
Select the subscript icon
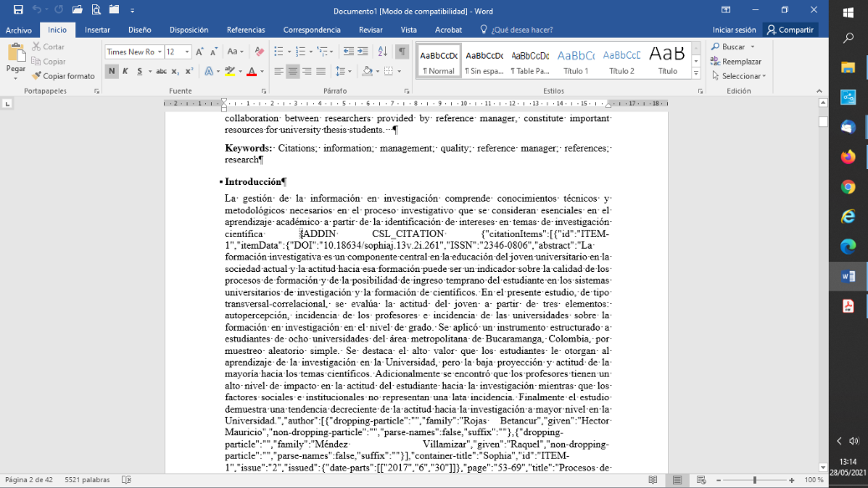(x=174, y=71)
